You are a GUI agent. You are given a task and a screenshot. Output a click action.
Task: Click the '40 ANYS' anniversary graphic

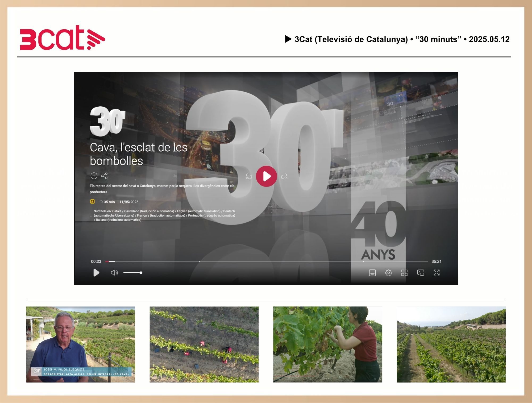(379, 231)
